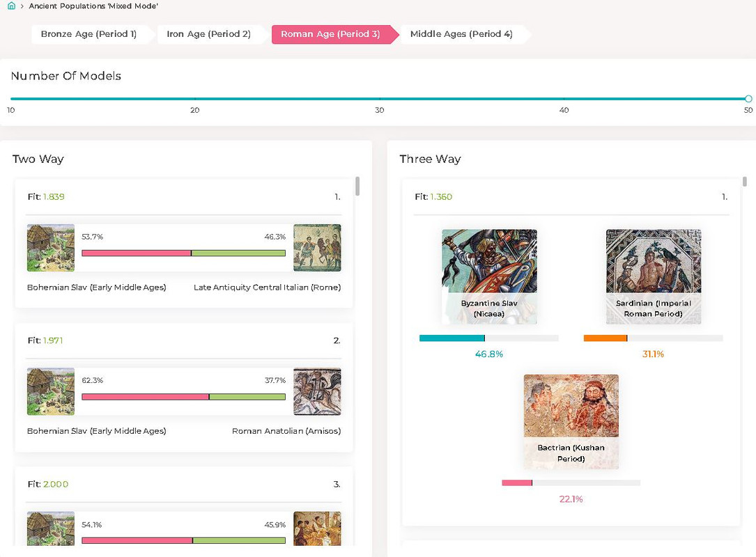
Task: Click the 'Number Of Models' heading
Action: coord(66,76)
